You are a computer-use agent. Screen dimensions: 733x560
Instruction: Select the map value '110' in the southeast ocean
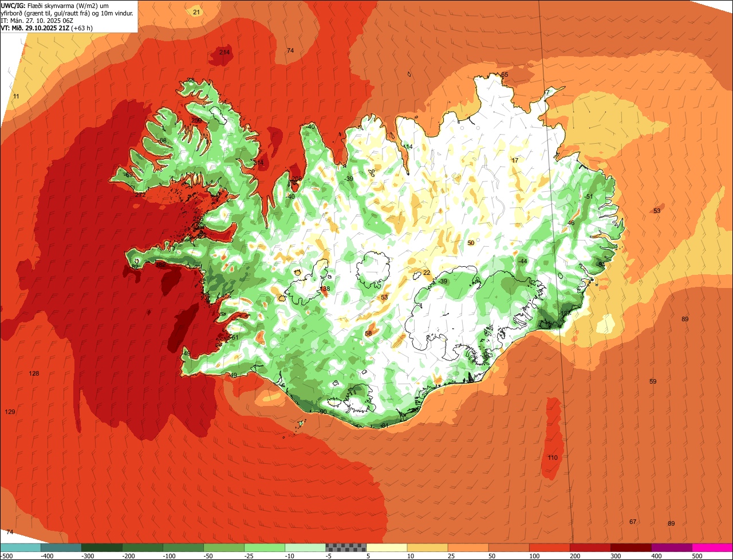tap(552, 458)
